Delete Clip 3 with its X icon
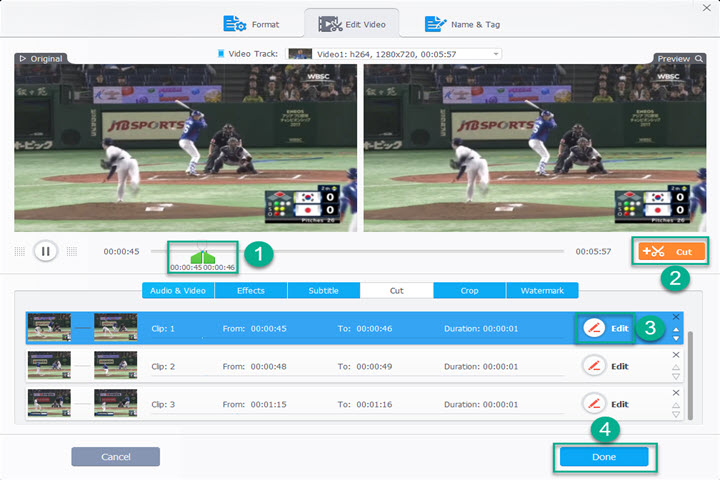This screenshot has height=480, width=720. (676, 393)
